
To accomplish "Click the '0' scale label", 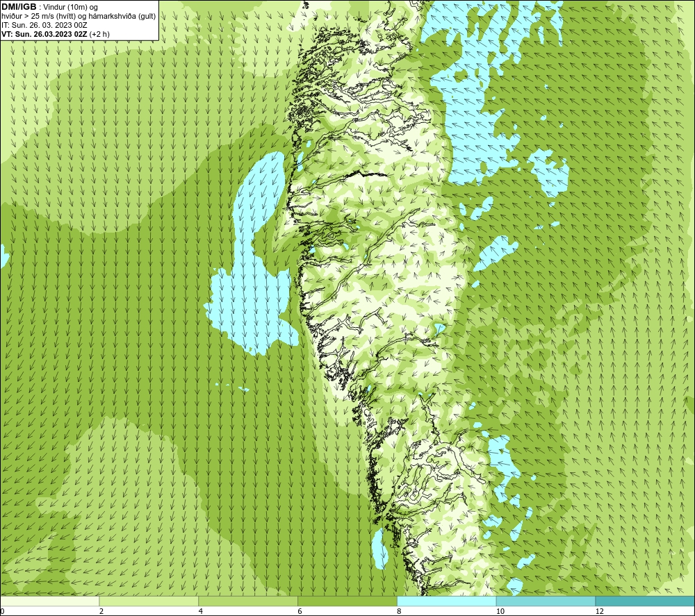I will pyautogui.click(x=2, y=611).
